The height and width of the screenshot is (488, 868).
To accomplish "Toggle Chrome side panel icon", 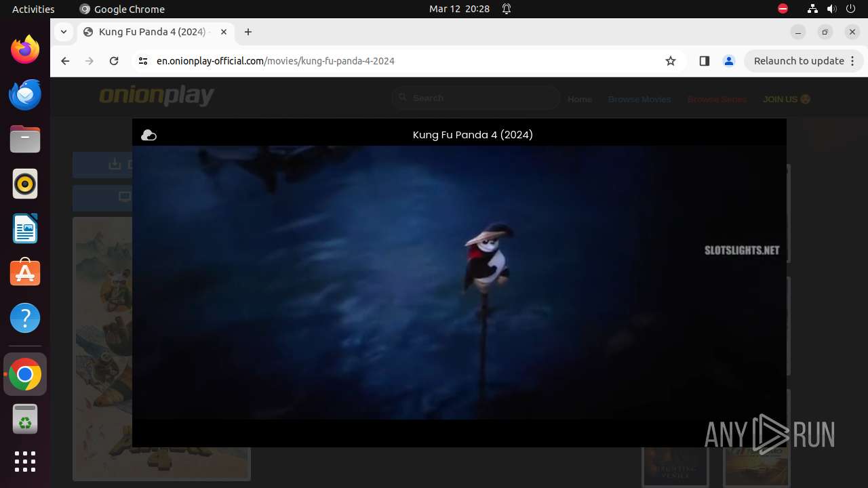I will coord(704,61).
